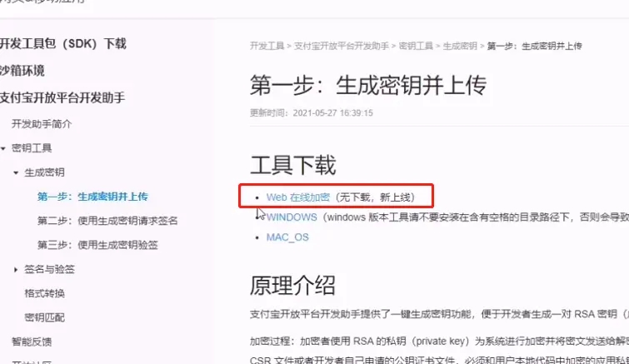This screenshot has width=629, height=364.
Task: Open 第二步：使用生成密钥请求签名 page
Action: coord(107,221)
